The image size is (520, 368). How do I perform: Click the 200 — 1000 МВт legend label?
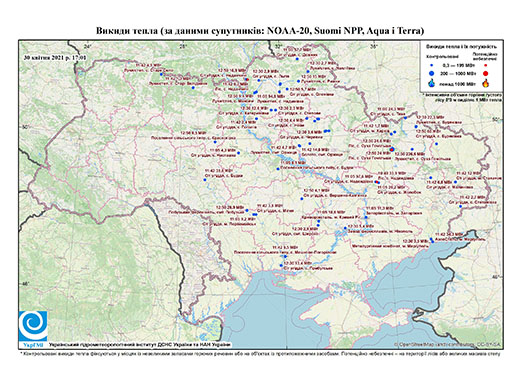(457, 73)
